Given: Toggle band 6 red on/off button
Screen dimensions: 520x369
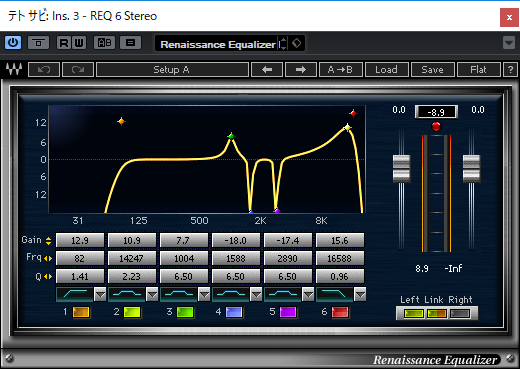Looking at the screenshot, I should click(340, 312).
